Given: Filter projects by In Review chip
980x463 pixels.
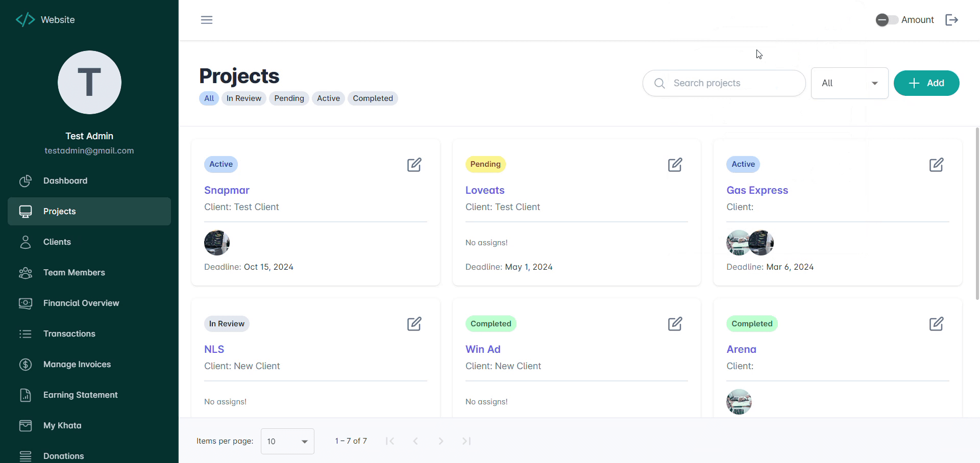Looking at the screenshot, I should pos(243,98).
